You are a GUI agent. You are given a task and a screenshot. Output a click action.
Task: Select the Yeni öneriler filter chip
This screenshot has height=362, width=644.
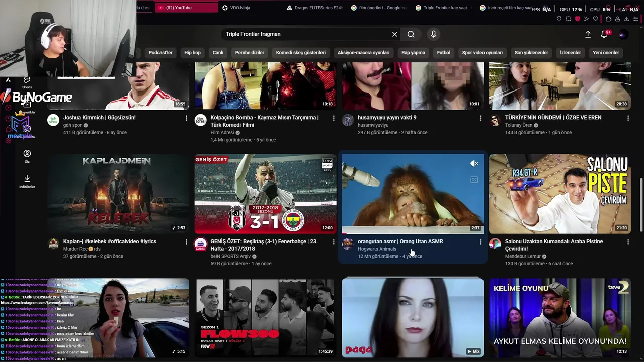606,52
